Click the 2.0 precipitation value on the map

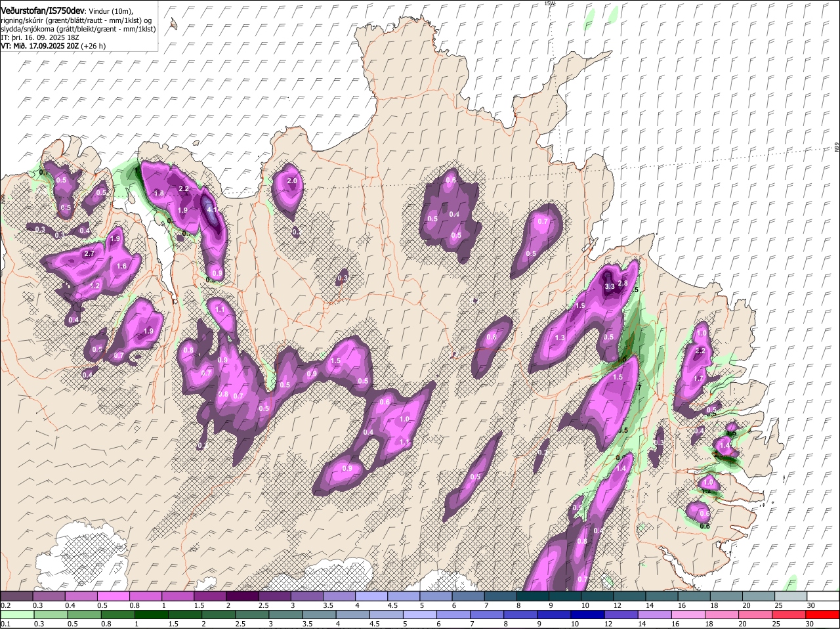point(293,181)
